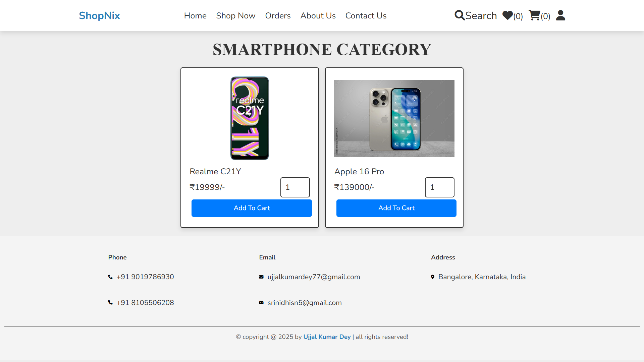Click the location pin icon near Bangalore
Screen dimensions: 644x362
click(433, 277)
